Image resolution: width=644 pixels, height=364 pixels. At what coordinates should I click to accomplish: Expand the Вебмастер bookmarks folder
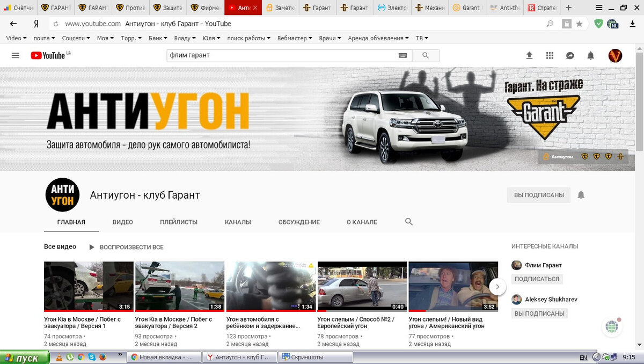click(295, 38)
